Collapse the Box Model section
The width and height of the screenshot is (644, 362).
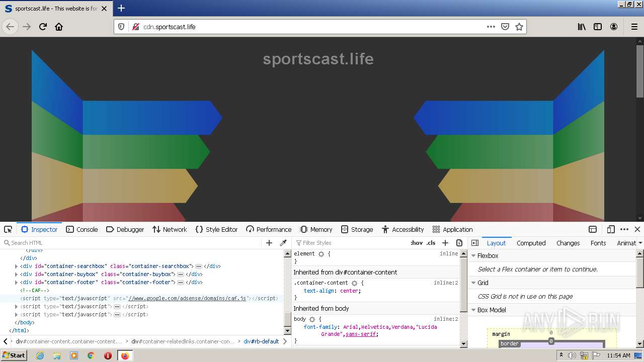pos(473,310)
